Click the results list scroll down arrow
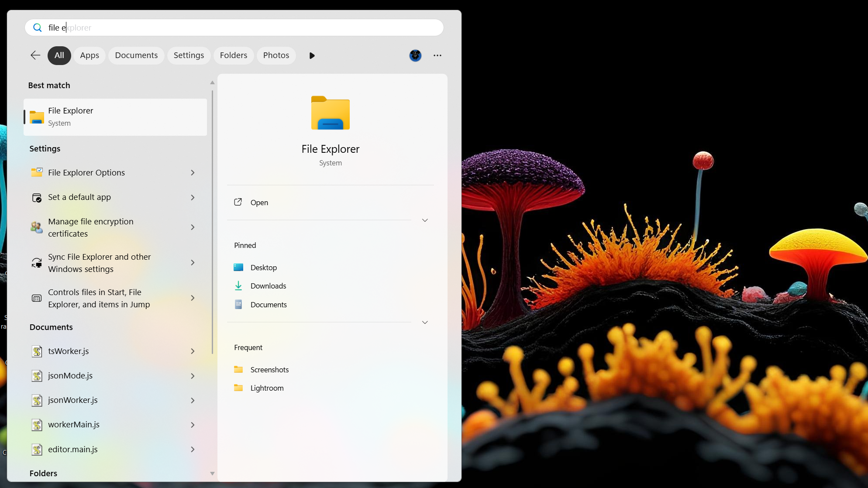This screenshot has height=488, width=868. [x=212, y=474]
